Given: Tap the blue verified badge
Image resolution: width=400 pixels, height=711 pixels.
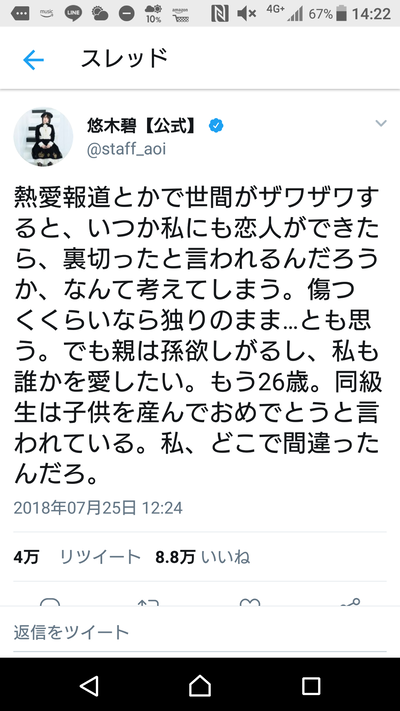Looking at the screenshot, I should (216, 126).
